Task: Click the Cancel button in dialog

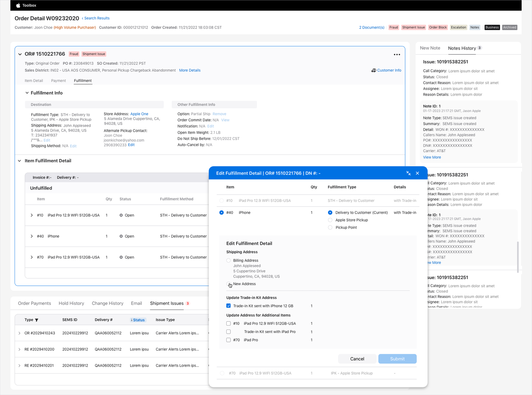Action: 357,359
